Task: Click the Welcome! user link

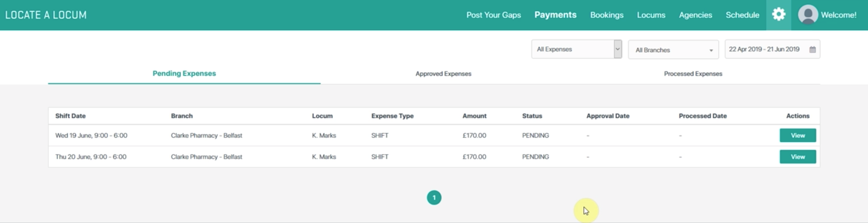Action: point(838,15)
